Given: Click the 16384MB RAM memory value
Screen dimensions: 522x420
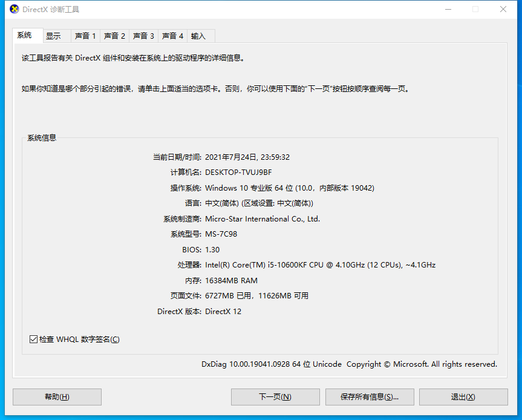Looking at the screenshot, I should (x=232, y=280).
